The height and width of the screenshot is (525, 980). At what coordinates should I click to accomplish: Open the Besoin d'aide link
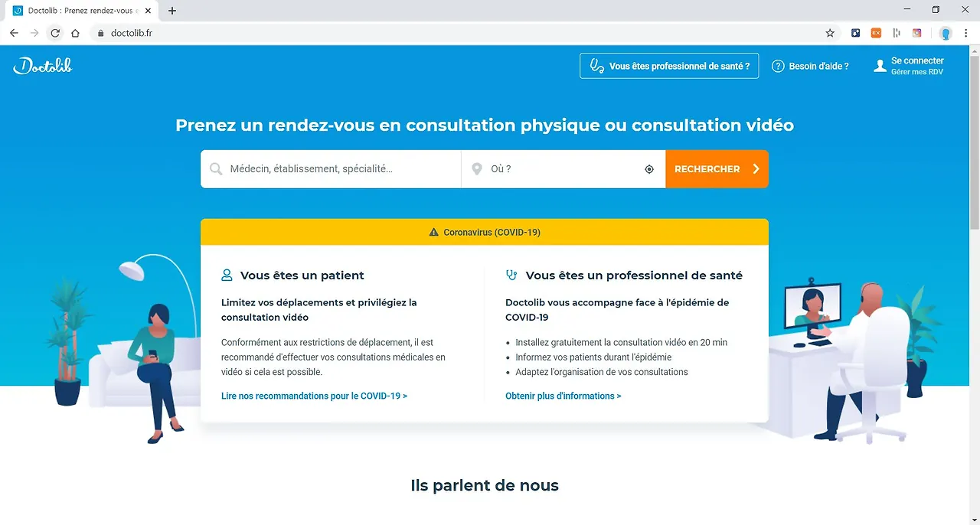[810, 66]
